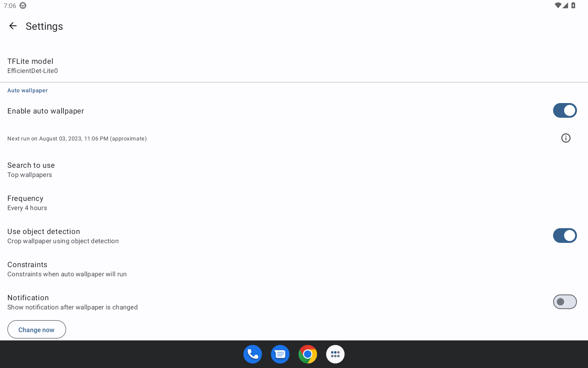Go back using the arrow icon

(13, 26)
